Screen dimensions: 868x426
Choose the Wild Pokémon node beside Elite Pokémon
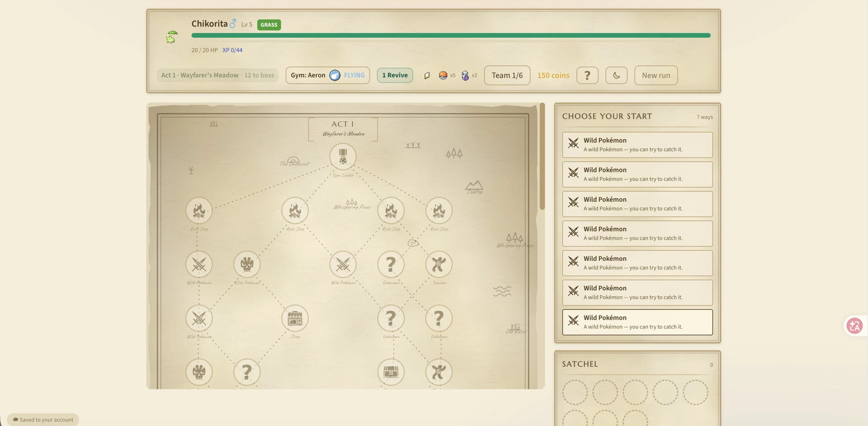(x=199, y=264)
